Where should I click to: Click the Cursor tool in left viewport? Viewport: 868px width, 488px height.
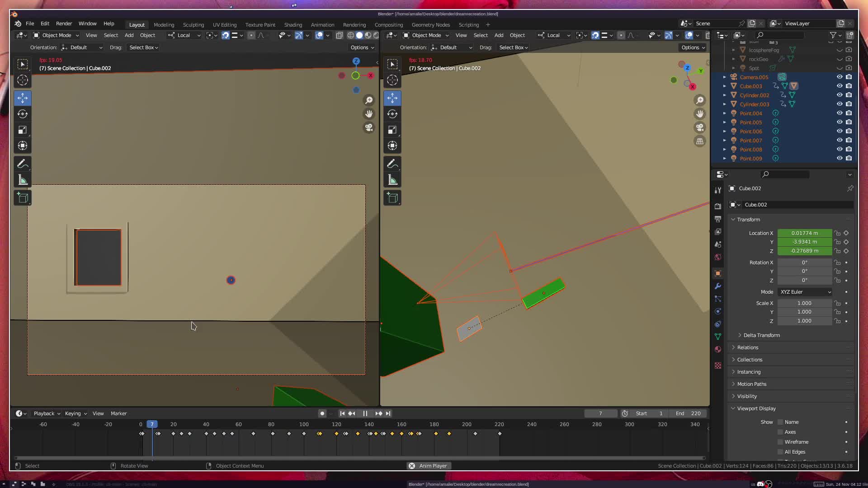click(x=23, y=80)
